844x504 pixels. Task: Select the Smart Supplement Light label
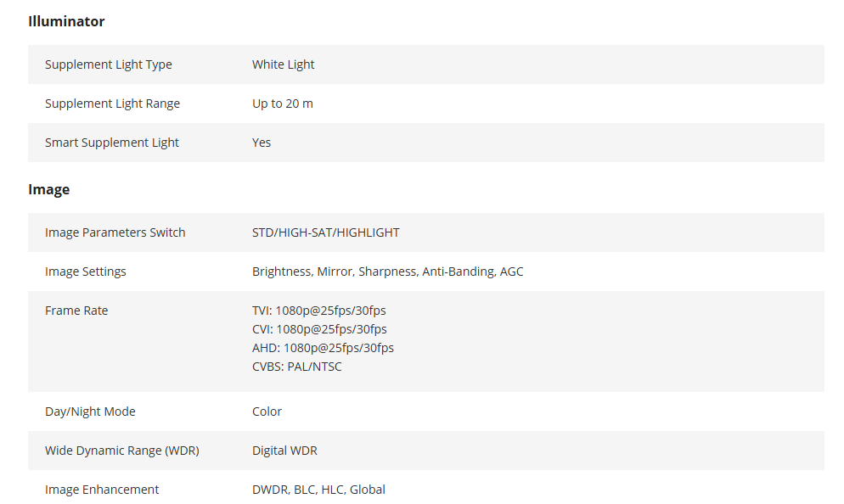(x=111, y=143)
